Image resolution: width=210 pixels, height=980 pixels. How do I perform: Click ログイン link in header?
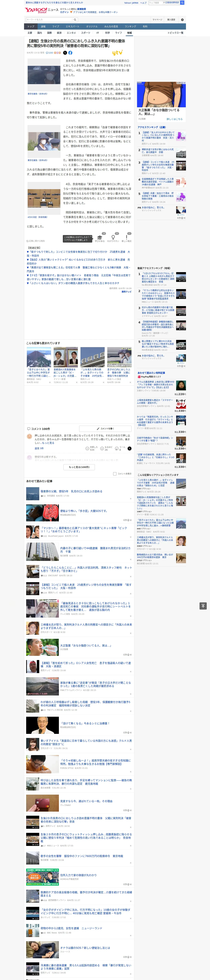(64, 12)
